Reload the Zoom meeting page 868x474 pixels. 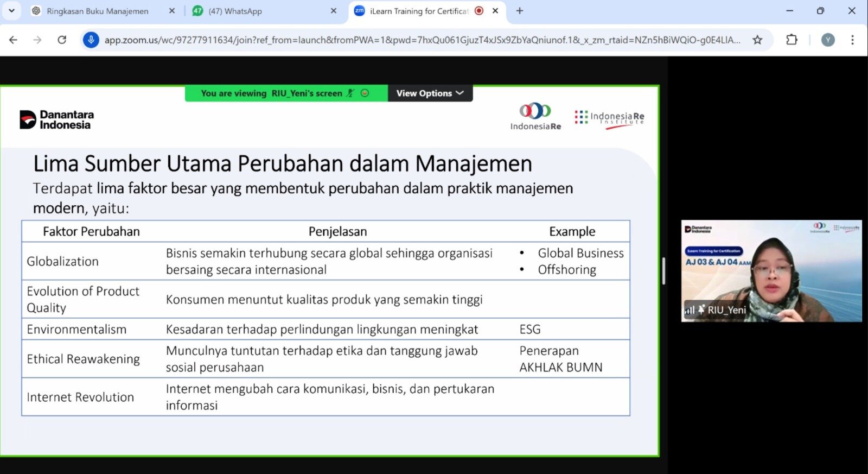[x=62, y=40]
